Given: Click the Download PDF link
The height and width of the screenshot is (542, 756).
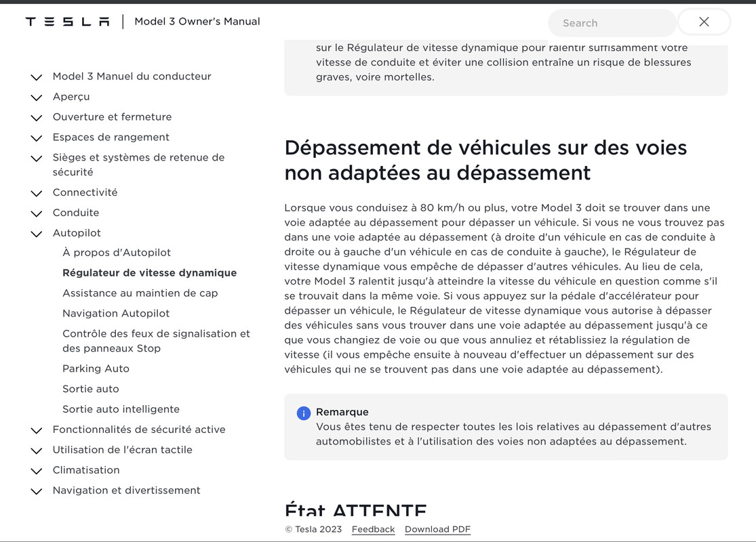Looking at the screenshot, I should (x=437, y=529).
